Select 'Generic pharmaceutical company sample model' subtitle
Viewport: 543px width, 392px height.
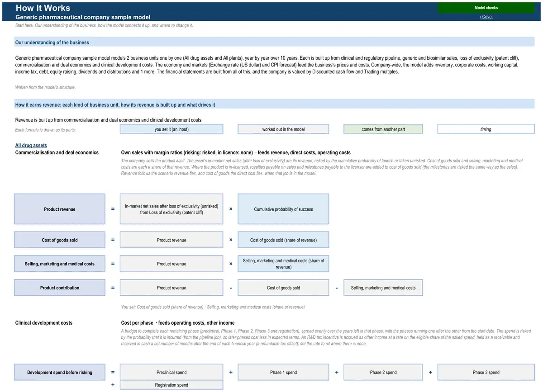[x=83, y=17]
